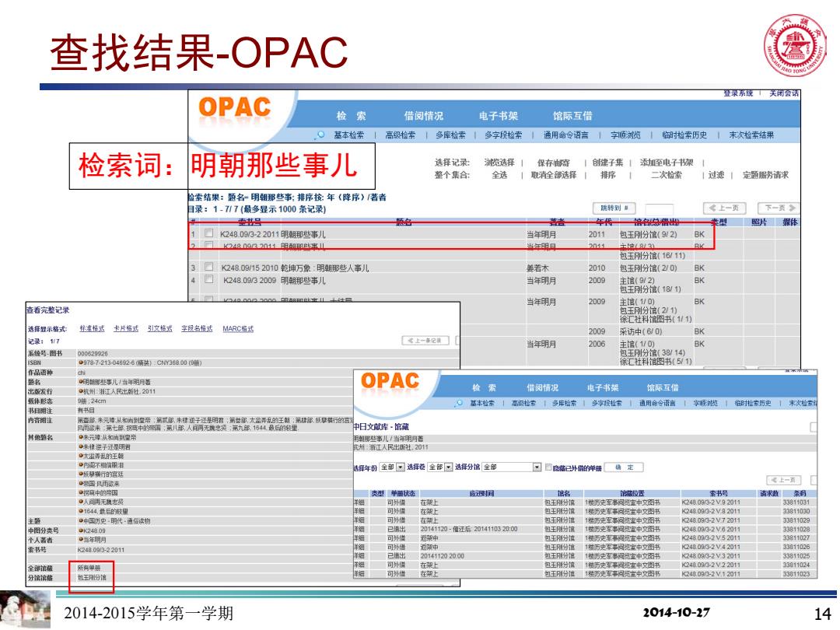Select 通用命令语言 in results window submenu
Viewport: 840px width, 630px height.
[x=565, y=135]
